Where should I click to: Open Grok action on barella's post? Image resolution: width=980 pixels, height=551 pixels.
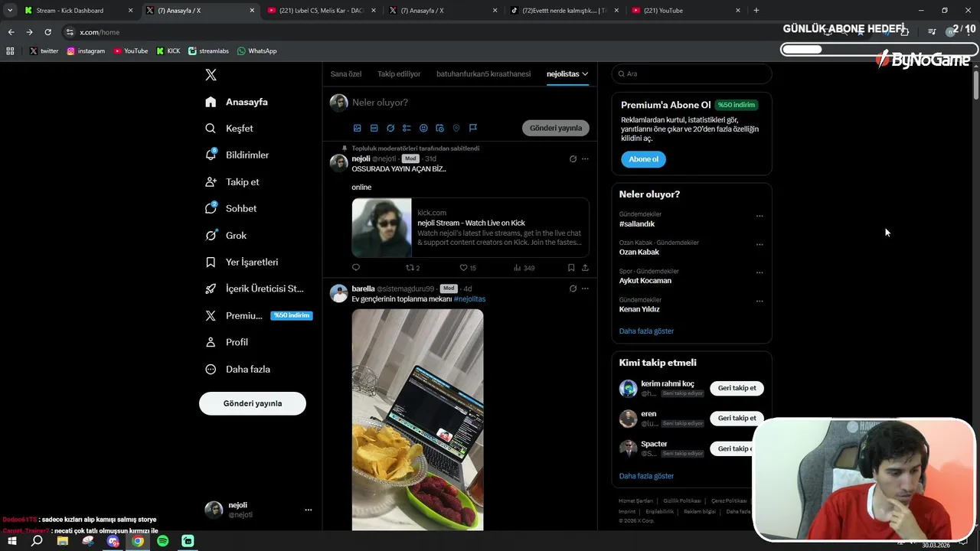(573, 289)
